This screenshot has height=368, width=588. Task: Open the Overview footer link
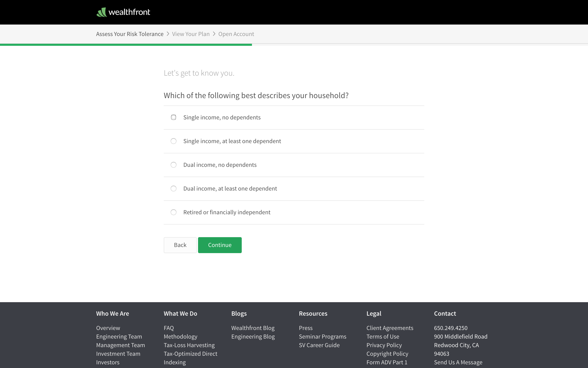click(108, 328)
